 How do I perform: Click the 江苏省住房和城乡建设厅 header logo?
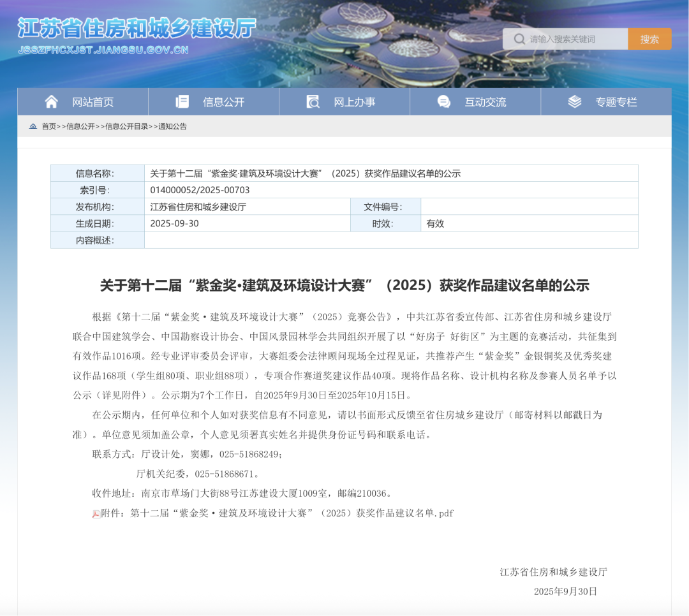point(136,29)
